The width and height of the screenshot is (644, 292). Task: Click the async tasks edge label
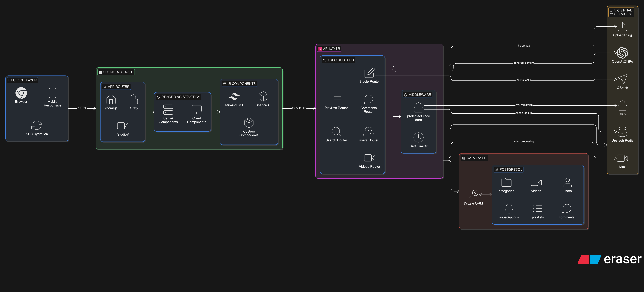click(524, 80)
